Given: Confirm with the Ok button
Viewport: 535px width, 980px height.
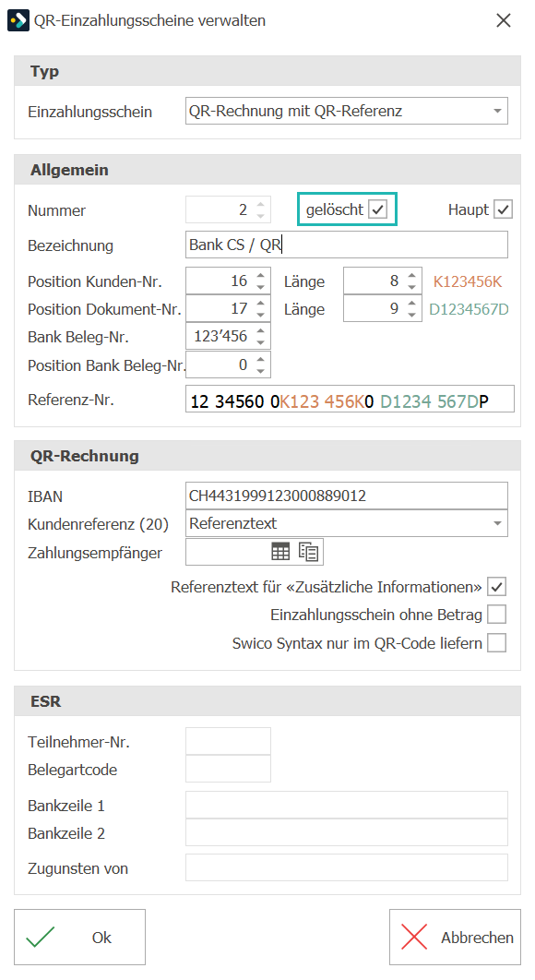Looking at the screenshot, I should (x=79, y=937).
